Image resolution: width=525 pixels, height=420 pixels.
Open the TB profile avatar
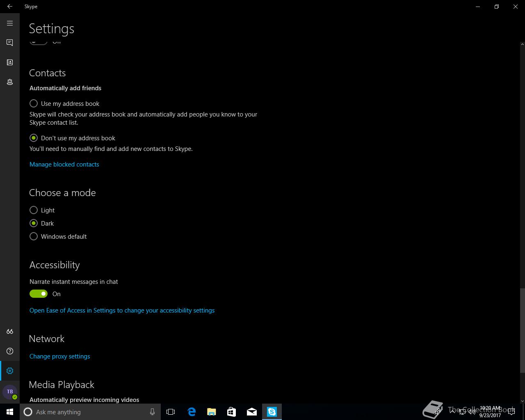click(x=10, y=392)
